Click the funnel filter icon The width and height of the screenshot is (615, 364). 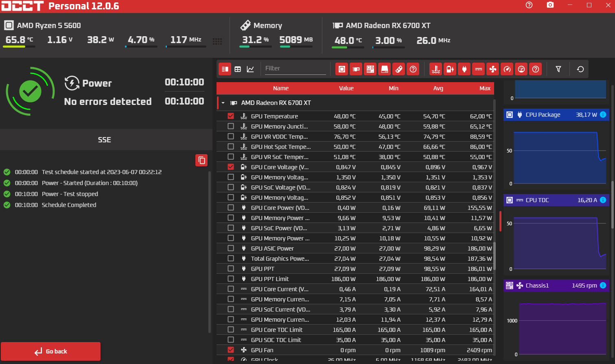point(558,69)
